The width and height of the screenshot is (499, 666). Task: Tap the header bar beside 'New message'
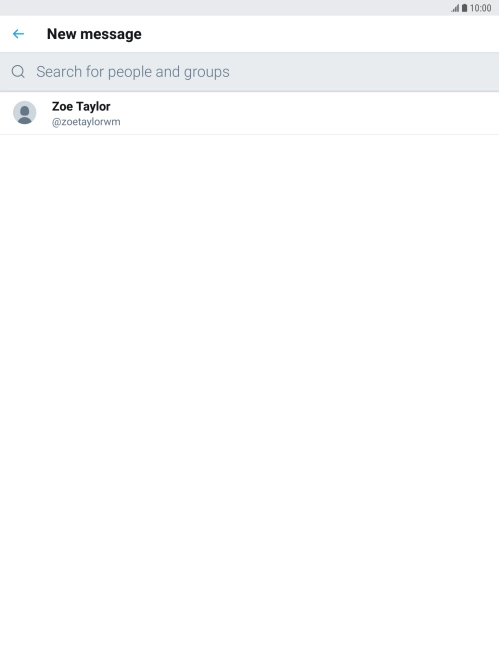[x=319, y=34]
